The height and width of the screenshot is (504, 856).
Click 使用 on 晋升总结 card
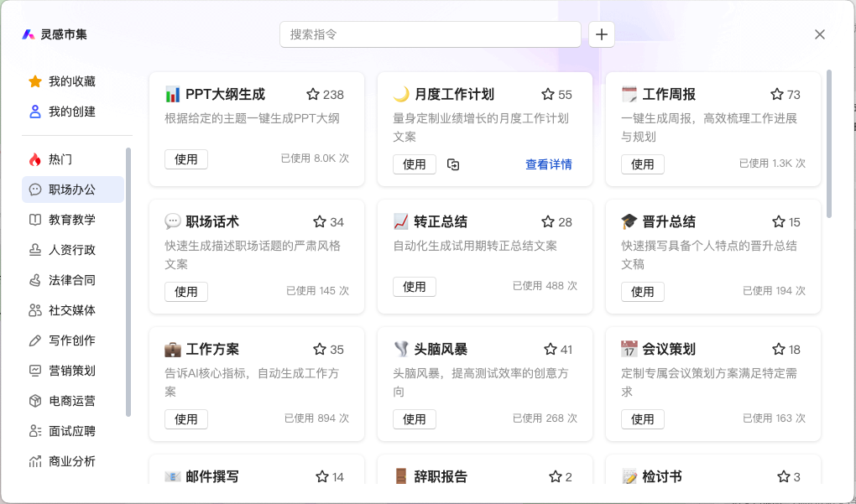point(643,292)
